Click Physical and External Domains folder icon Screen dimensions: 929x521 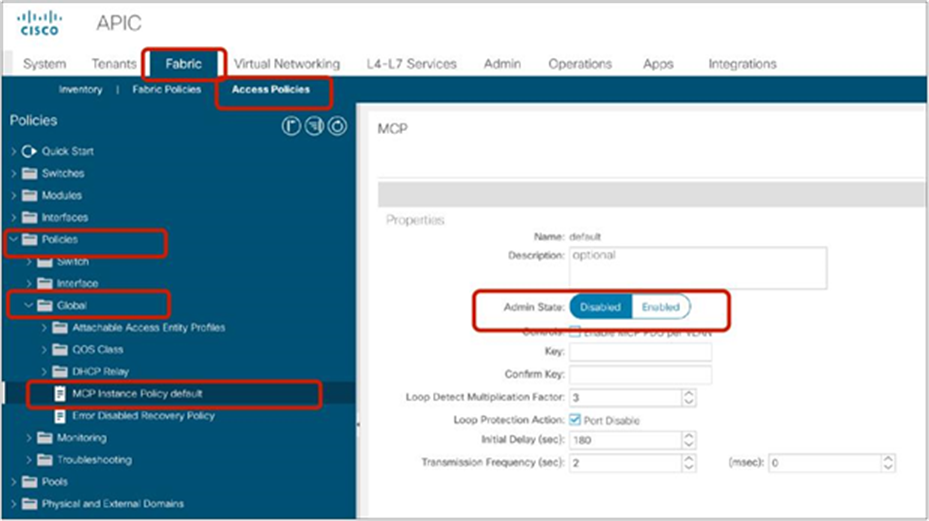[29, 503]
